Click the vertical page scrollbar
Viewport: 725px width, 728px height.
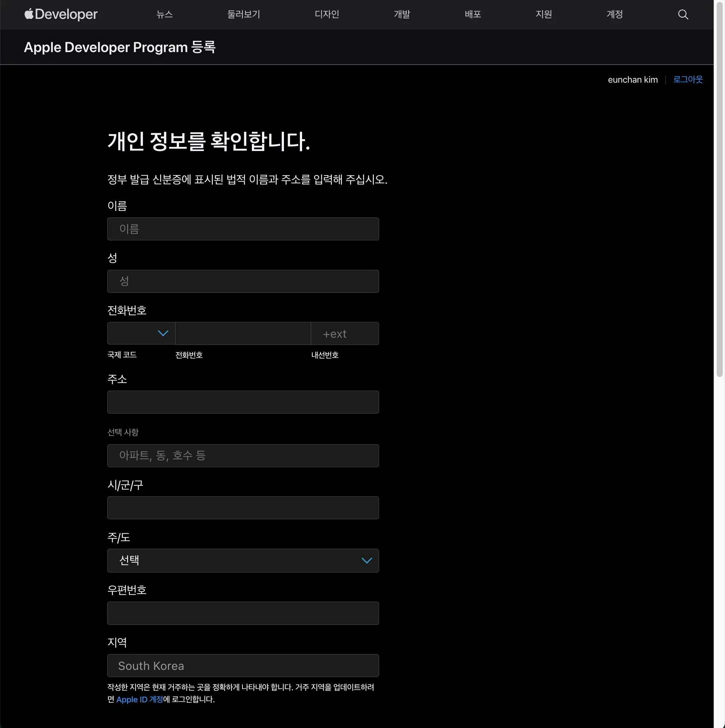(719, 189)
